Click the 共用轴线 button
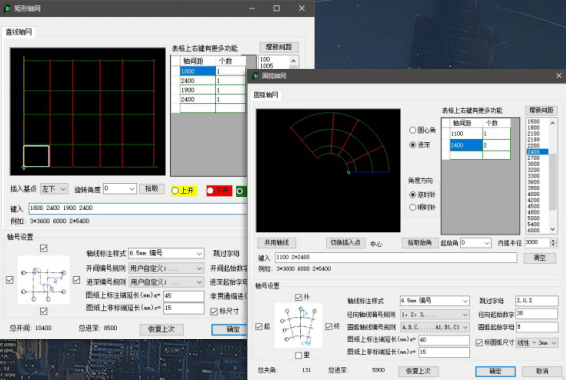Screen dimensions: 566x380 click(277, 243)
